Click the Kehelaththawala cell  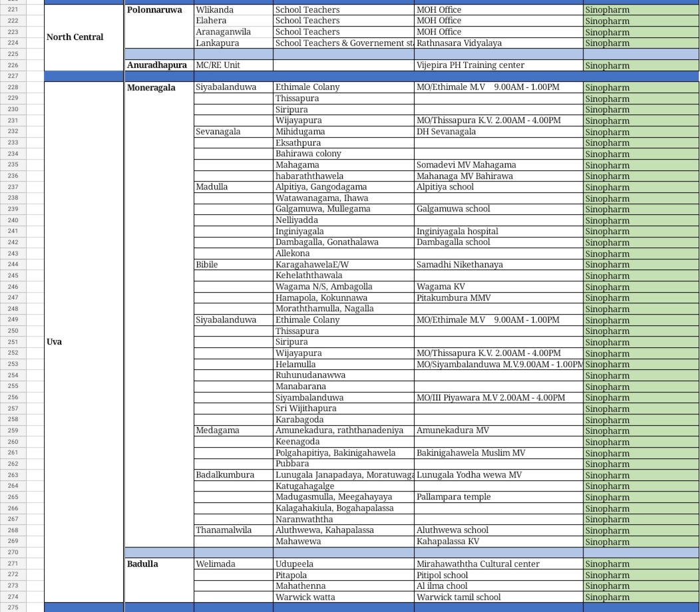(x=344, y=275)
